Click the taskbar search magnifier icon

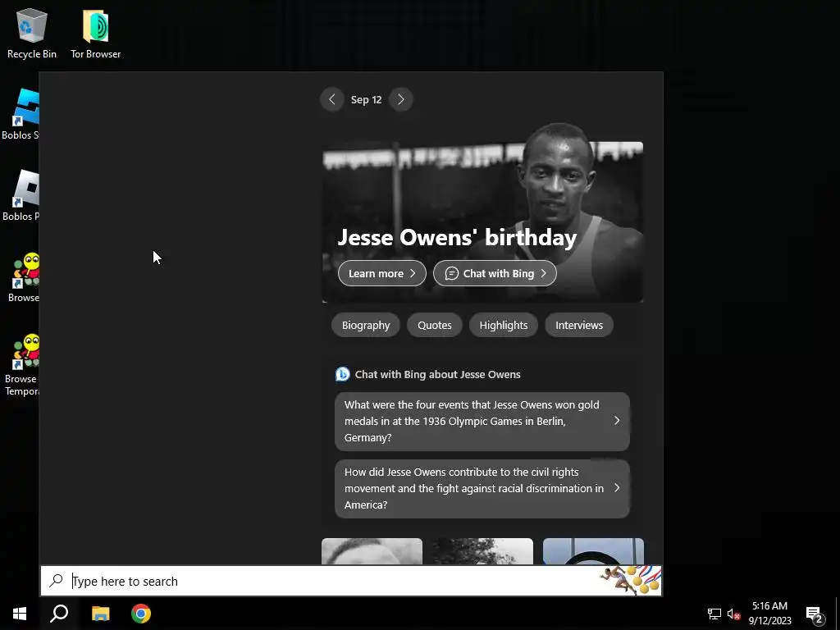point(59,614)
